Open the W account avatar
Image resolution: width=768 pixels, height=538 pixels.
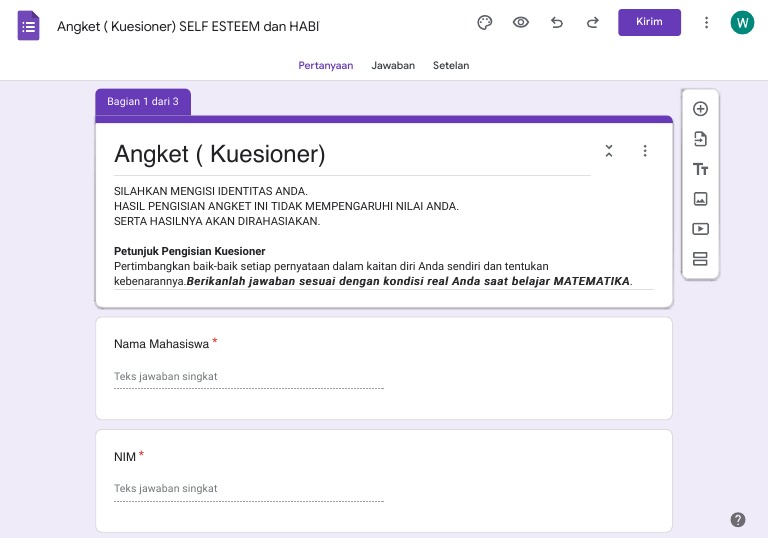(742, 23)
